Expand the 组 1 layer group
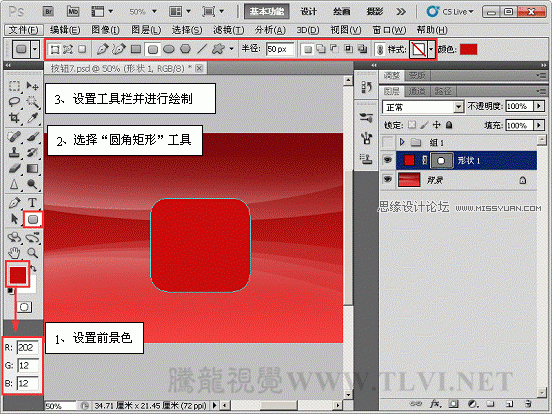The height and width of the screenshot is (414, 552). (402, 142)
